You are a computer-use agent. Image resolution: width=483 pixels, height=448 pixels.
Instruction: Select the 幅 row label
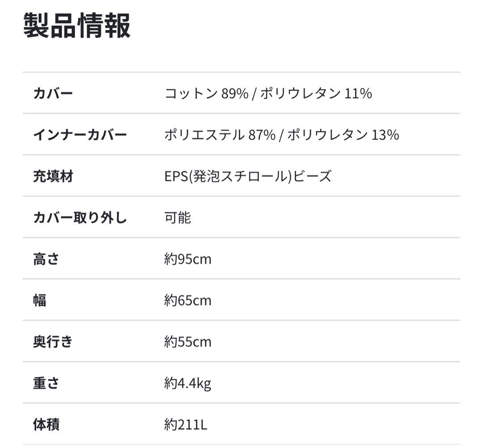(40, 300)
